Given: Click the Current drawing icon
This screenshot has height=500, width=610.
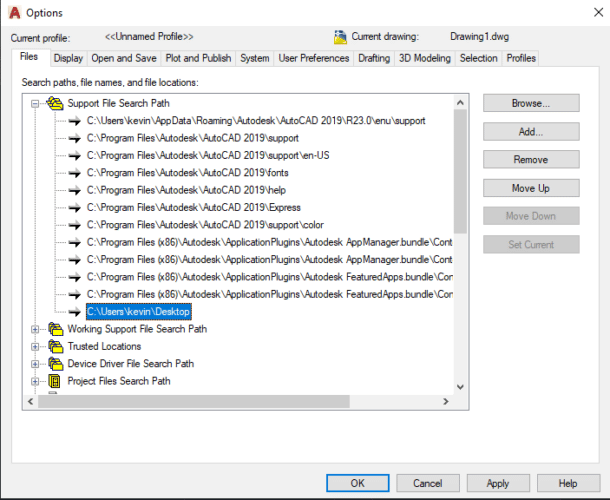Looking at the screenshot, I should point(340,37).
